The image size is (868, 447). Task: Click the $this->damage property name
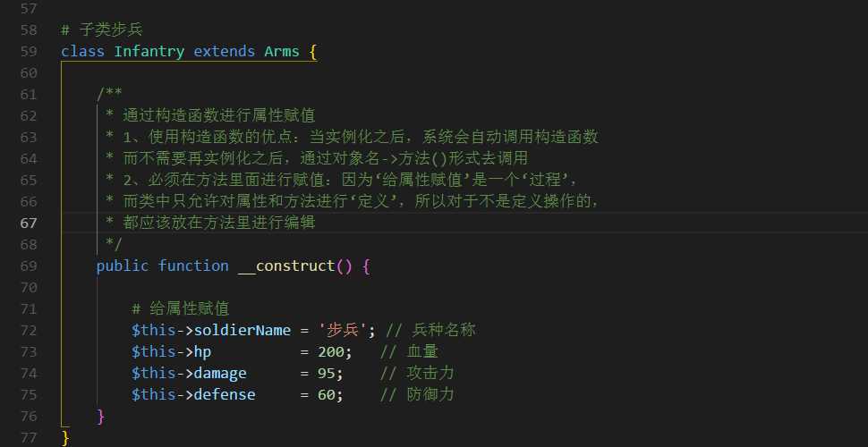click(x=220, y=374)
